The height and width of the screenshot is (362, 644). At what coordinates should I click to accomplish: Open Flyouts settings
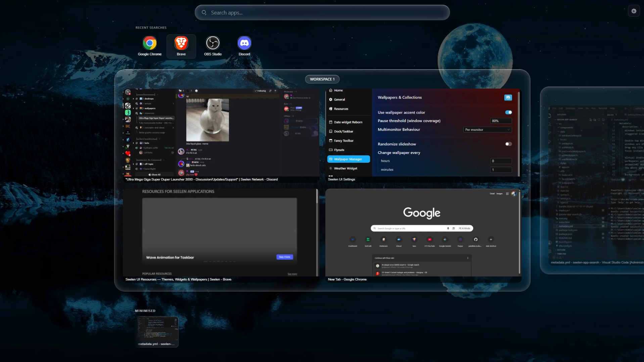[349, 150]
